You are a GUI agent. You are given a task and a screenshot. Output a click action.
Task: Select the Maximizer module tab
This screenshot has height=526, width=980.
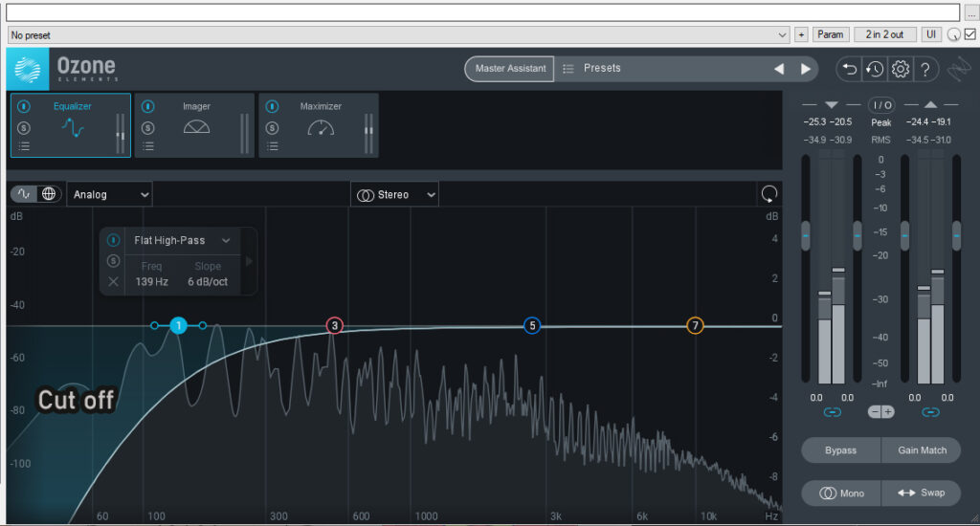(319, 125)
